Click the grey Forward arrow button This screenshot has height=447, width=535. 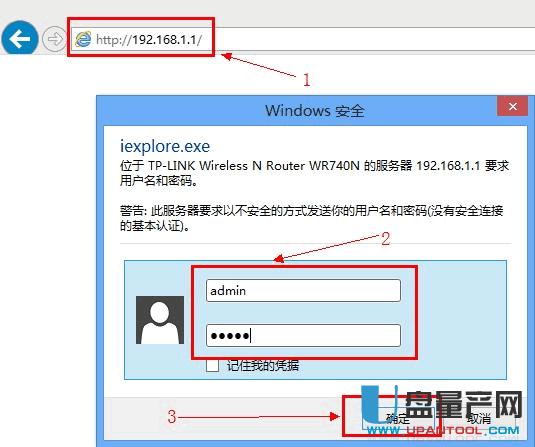[54, 39]
